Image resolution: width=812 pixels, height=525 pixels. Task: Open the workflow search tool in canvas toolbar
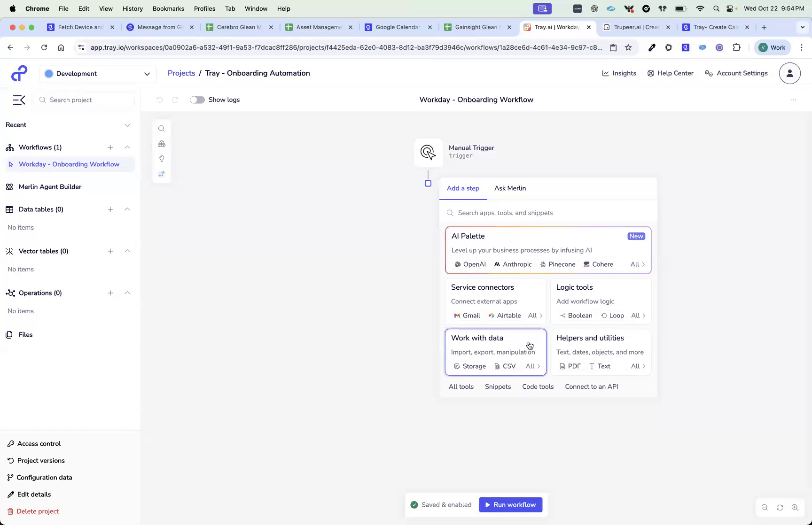pyautogui.click(x=162, y=128)
